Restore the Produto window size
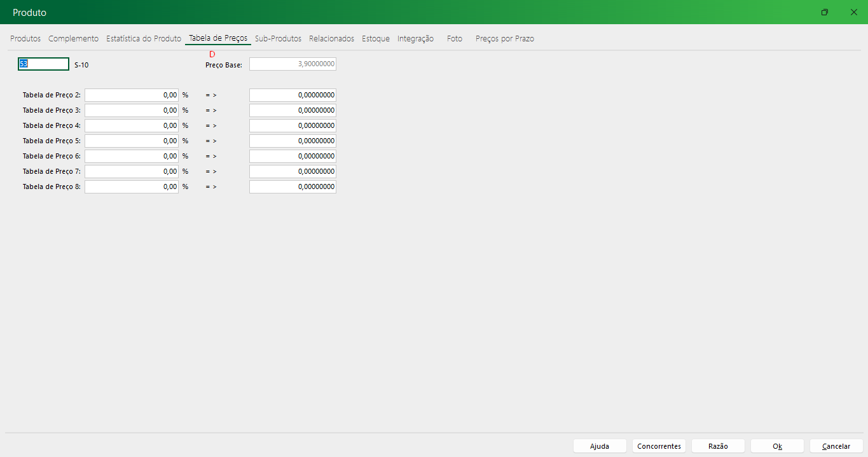The width and height of the screenshot is (868, 457). coord(825,12)
